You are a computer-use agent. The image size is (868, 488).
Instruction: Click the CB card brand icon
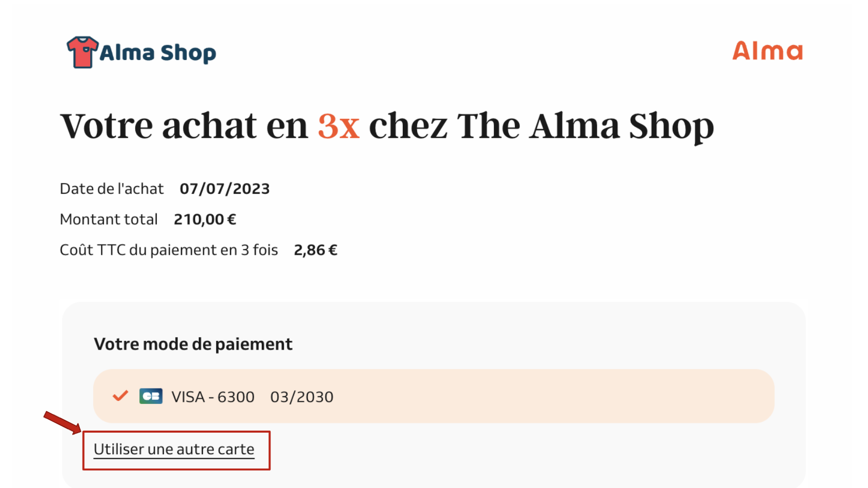coord(151,396)
